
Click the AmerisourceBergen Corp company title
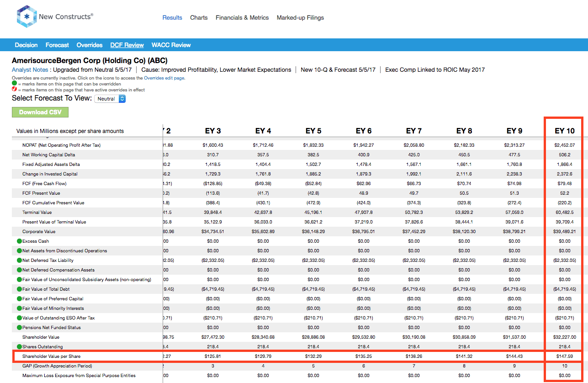coord(90,60)
